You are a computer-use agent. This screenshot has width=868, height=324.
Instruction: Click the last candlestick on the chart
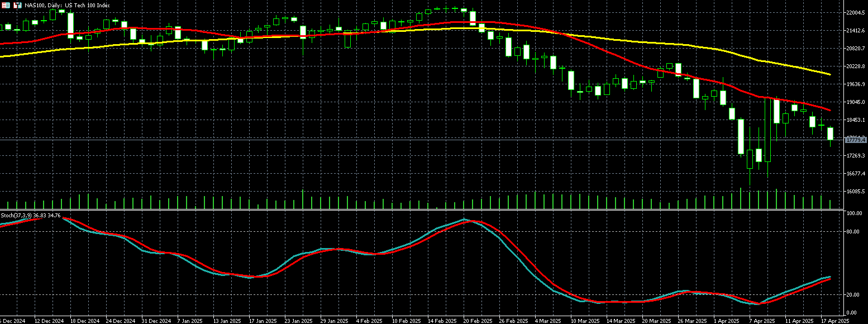830,134
